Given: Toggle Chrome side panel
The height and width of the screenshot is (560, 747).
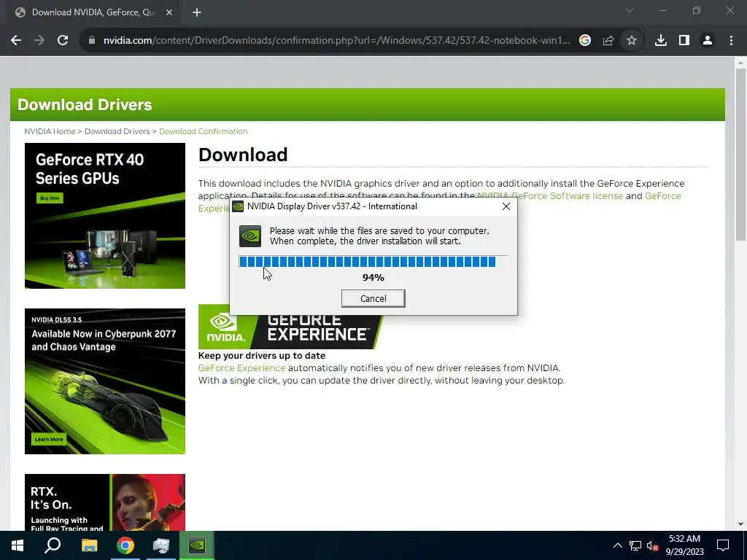Looking at the screenshot, I should coord(684,41).
